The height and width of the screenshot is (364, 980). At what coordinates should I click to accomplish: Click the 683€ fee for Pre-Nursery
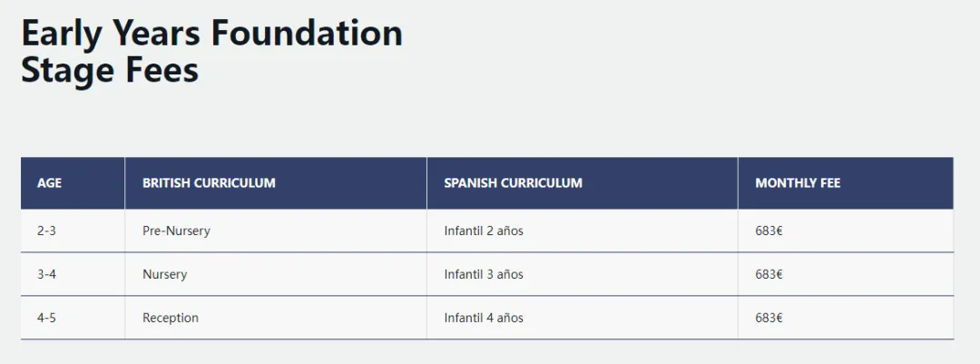(x=846, y=231)
